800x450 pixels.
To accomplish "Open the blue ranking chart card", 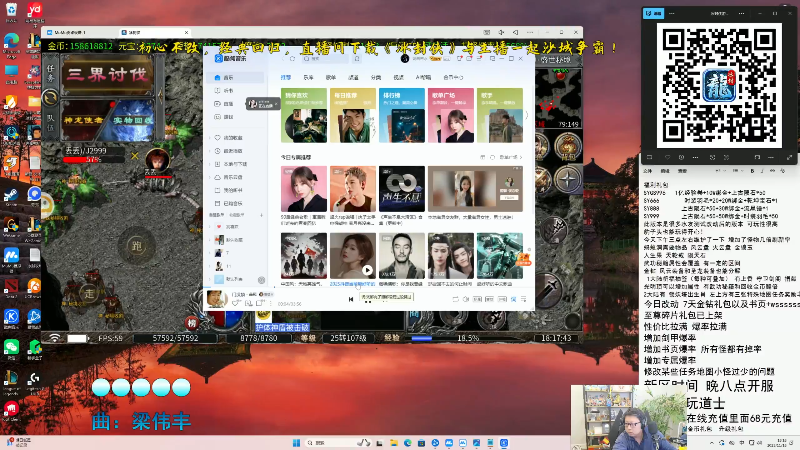I will 402,115.
